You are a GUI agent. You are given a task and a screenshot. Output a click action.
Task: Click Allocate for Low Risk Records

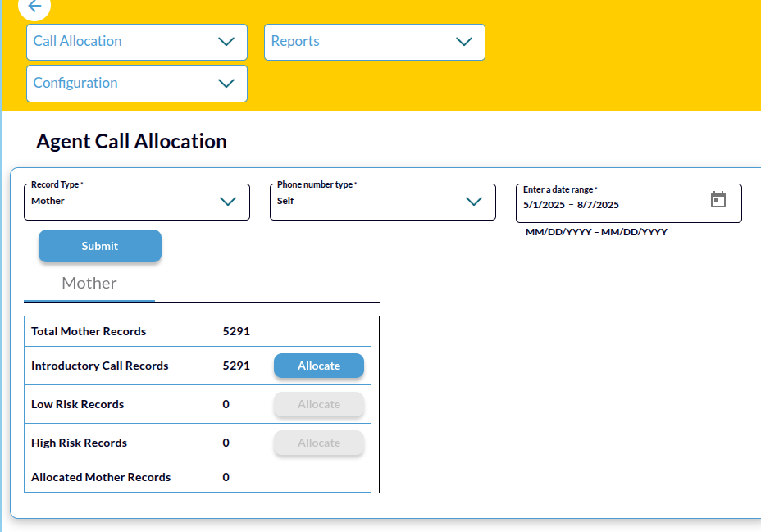click(318, 405)
